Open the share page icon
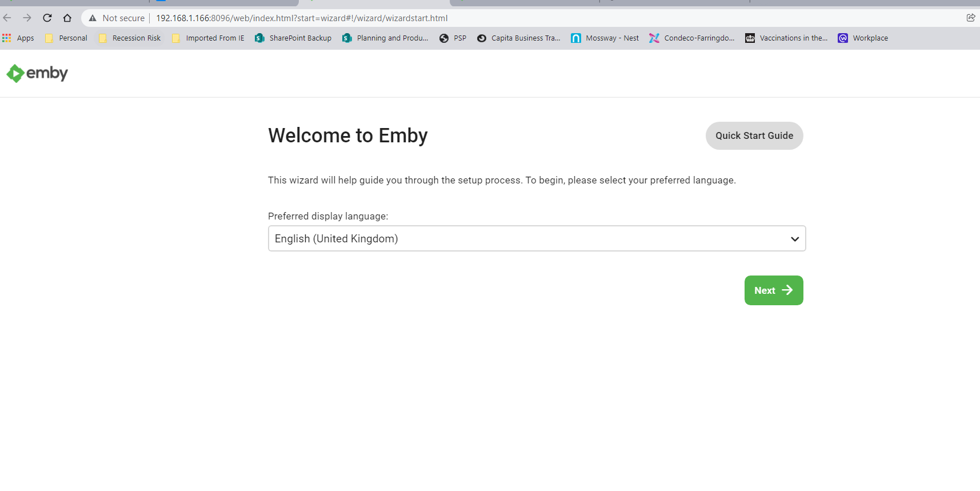This screenshot has width=980, height=491. pyautogui.click(x=970, y=18)
